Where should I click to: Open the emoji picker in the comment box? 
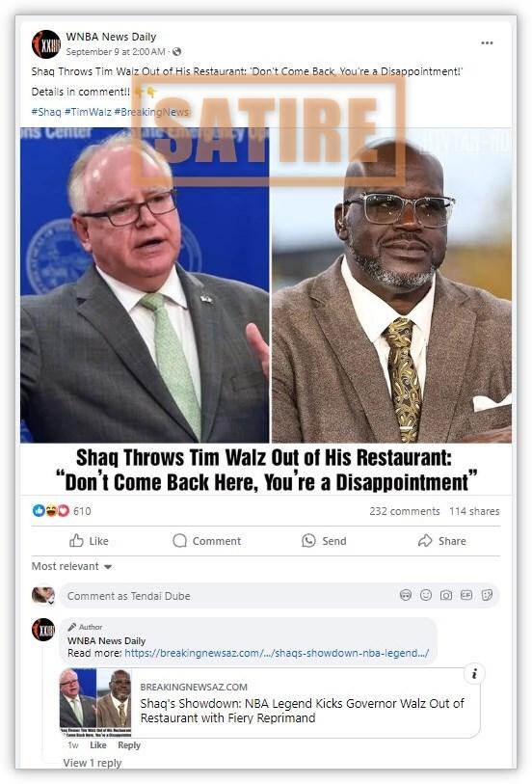click(x=426, y=595)
